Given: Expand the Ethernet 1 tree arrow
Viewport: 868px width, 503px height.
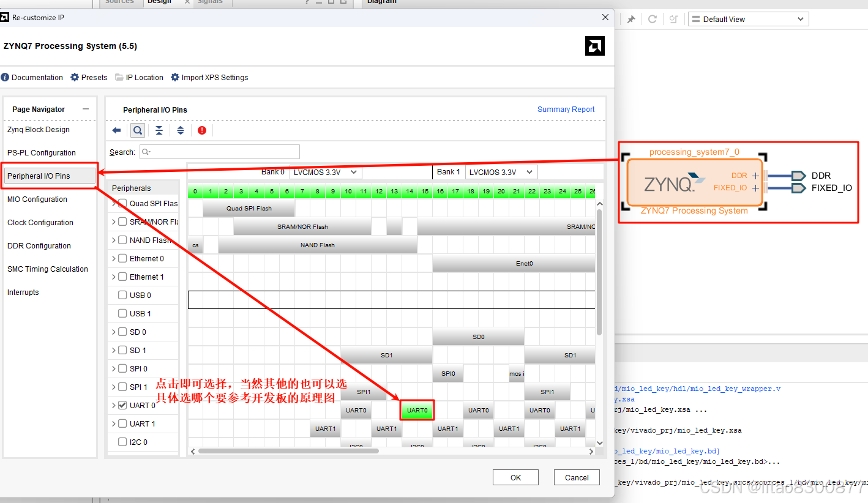Looking at the screenshot, I should [x=114, y=277].
